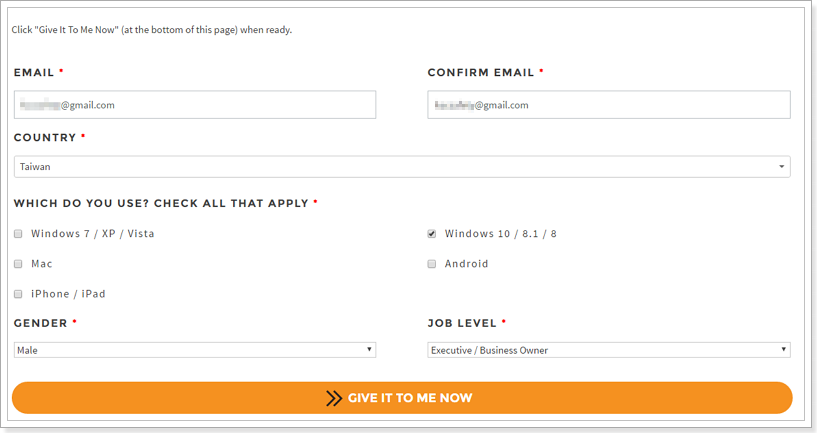Click the Windows 7 / XP / Vista label
Image resolution: width=817 pixels, height=433 pixels.
tap(93, 234)
